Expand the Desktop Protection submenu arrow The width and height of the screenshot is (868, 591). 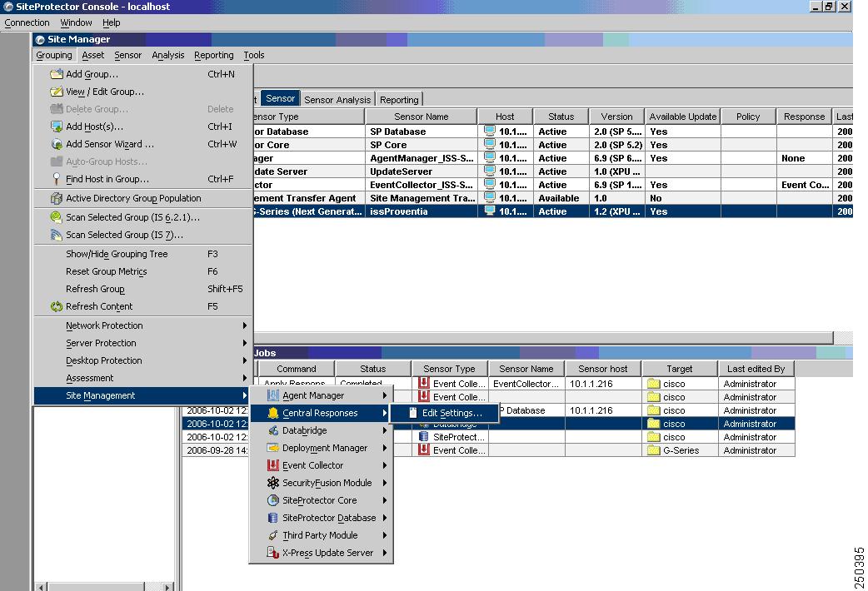[245, 360]
